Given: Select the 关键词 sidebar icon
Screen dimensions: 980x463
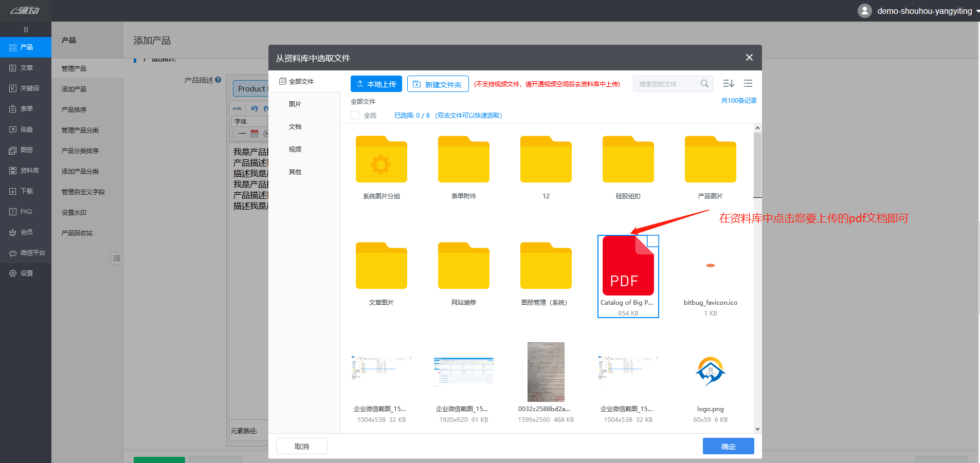Looking at the screenshot, I should [x=26, y=88].
